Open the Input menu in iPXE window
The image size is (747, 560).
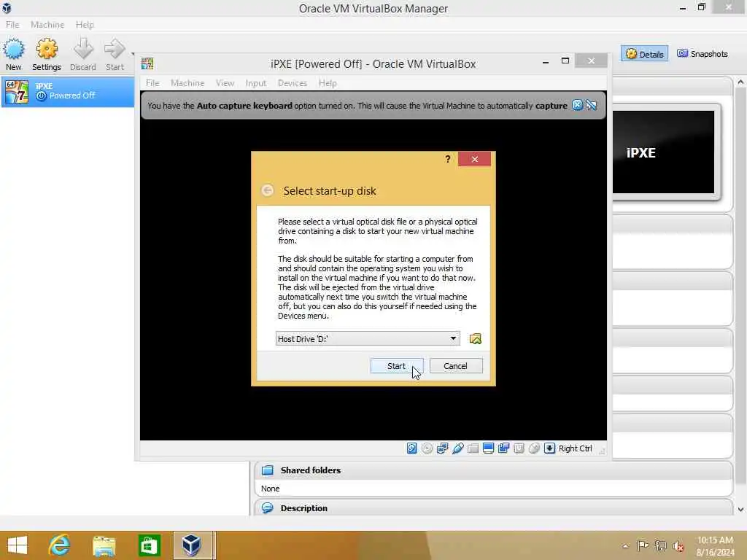point(256,83)
